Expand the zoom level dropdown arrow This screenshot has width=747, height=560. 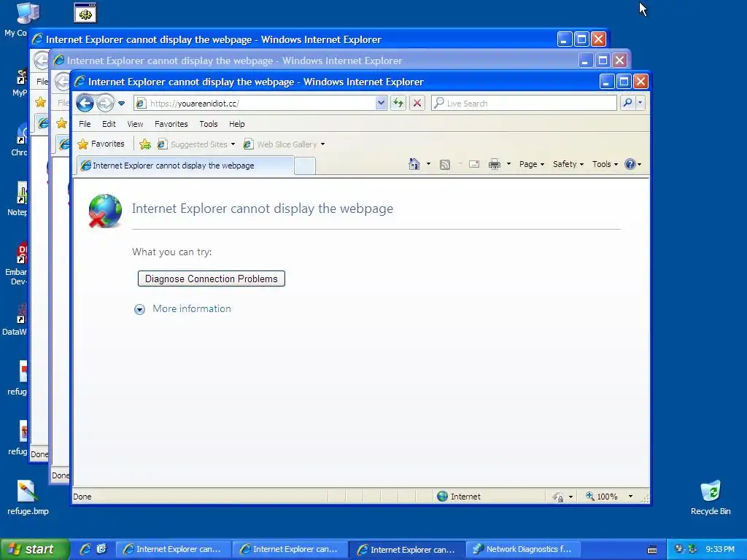(x=630, y=496)
